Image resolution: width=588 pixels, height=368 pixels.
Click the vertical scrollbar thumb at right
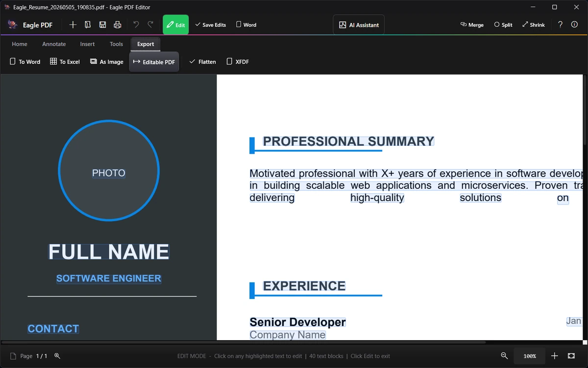coord(585,110)
